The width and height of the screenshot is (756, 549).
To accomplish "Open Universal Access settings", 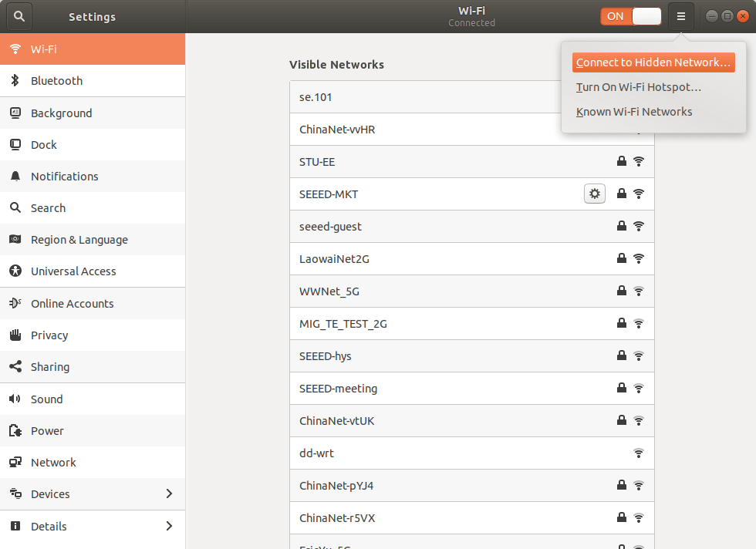I will point(93,271).
